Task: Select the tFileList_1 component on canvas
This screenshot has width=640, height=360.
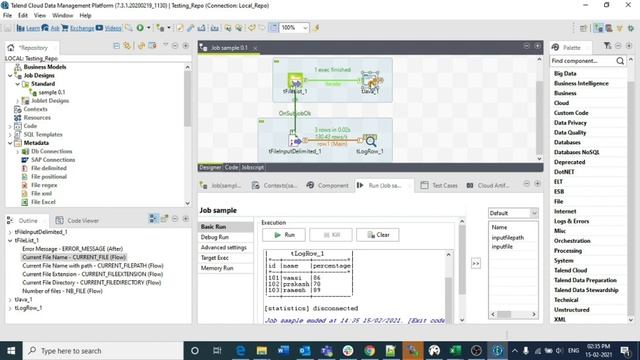Action: coord(295,80)
